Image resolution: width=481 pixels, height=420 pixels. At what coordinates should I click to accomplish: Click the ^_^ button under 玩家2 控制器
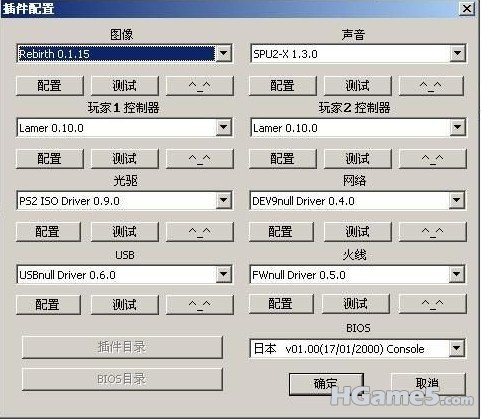(x=432, y=158)
